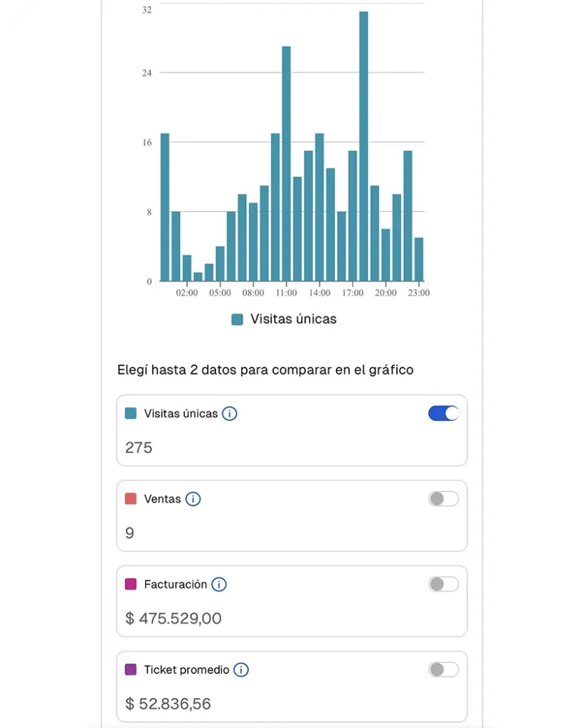Click info icon beside Facturación
The width and height of the screenshot is (584, 728).
click(219, 584)
